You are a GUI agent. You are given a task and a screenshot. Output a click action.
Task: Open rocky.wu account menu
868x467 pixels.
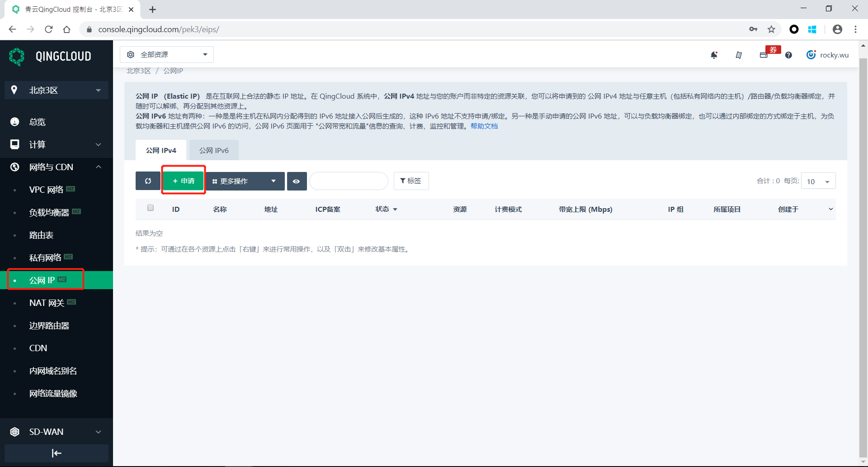828,55
